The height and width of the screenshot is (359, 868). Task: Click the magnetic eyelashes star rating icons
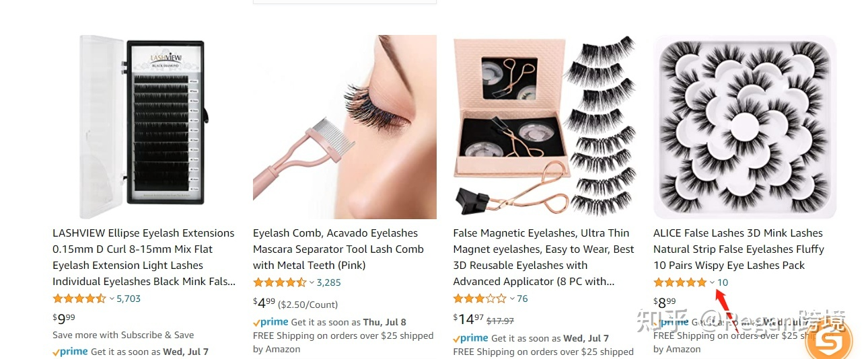pyautogui.click(x=480, y=298)
